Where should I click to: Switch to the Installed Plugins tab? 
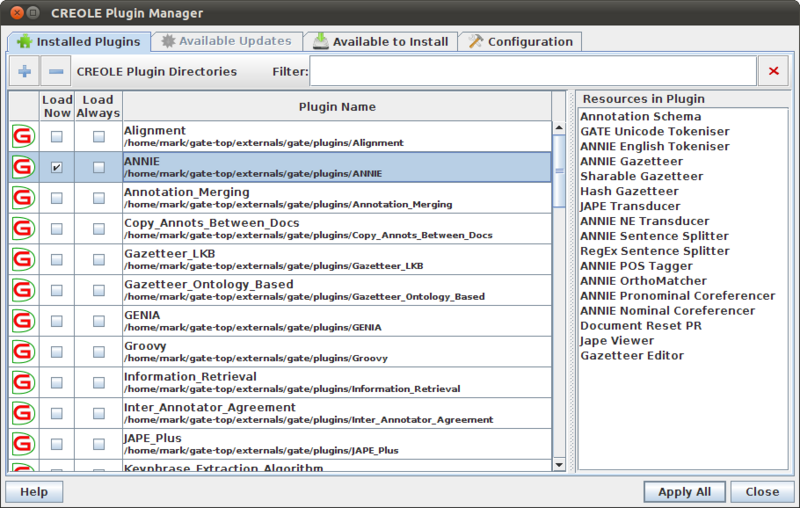pos(79,41)
